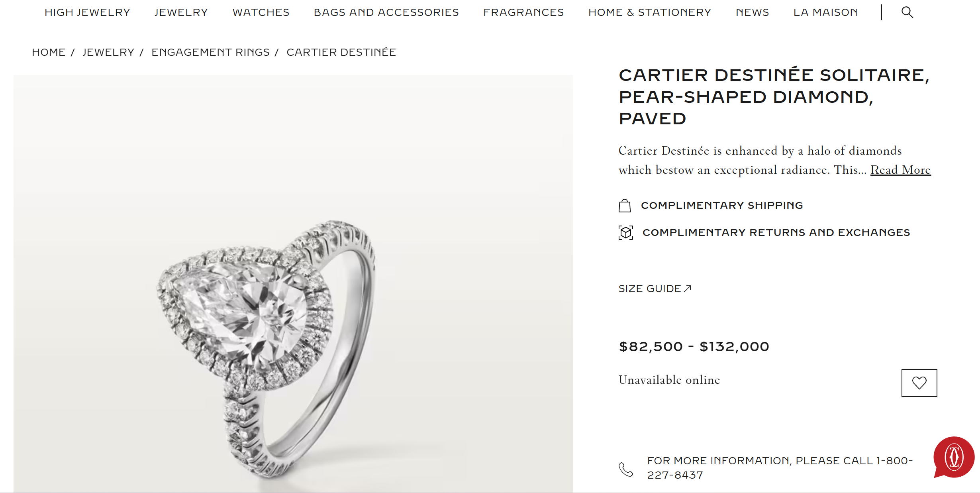Open the High Jewelry menu

tap(87, 12)
